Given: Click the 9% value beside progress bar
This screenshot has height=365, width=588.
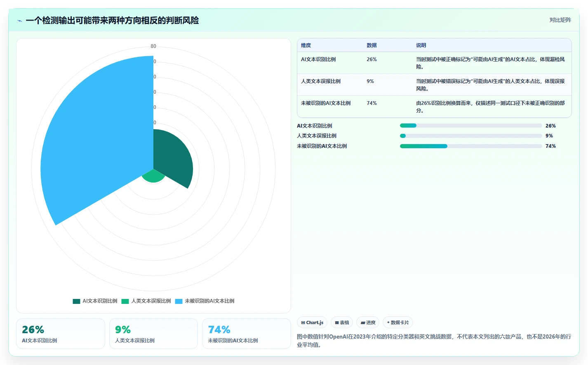Looking at the screenshot, I should (549, 136).
